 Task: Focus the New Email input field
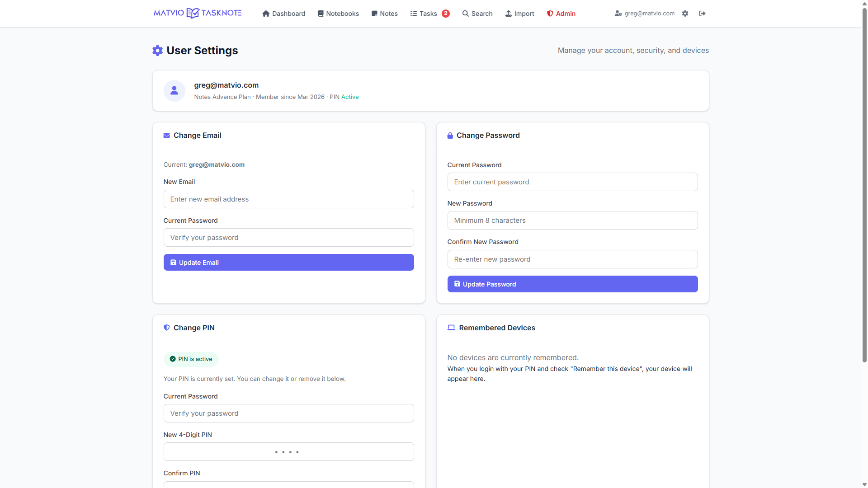pos(288,199)
